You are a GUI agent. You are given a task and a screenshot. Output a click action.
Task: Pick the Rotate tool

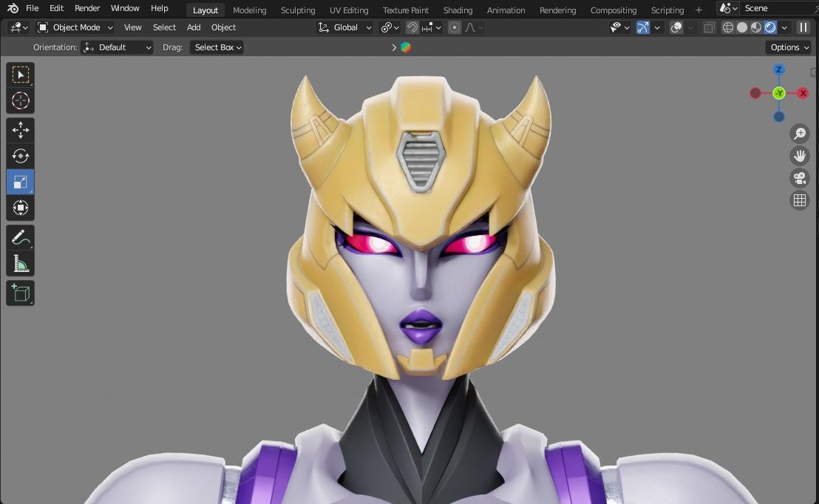[x=21, y=156]
